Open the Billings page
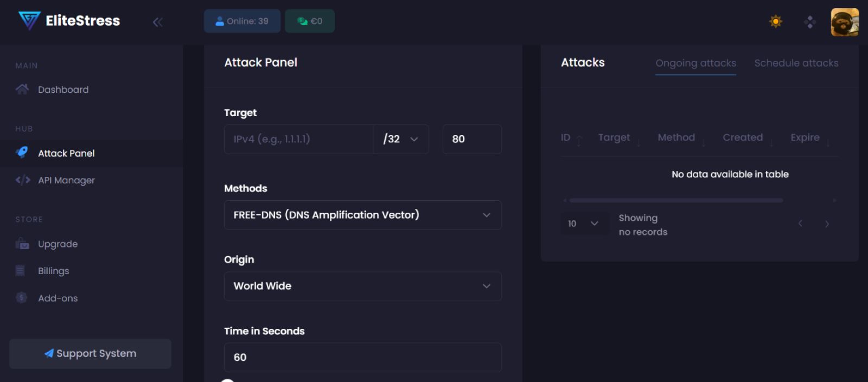This screenshot has width=868, height=382. [x=53, y=271]
